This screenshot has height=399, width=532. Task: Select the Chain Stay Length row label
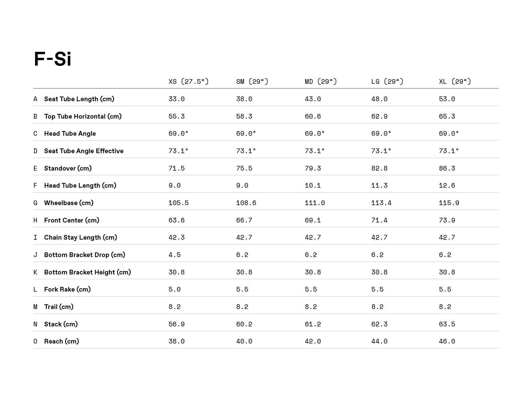pyautogui.click(x=80, y=237)
